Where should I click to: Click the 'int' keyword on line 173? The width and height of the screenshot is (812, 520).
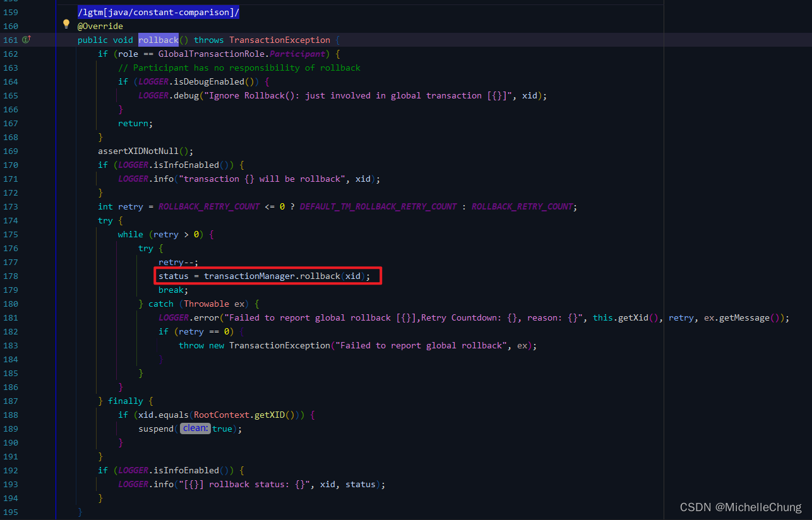coord(105,206)
